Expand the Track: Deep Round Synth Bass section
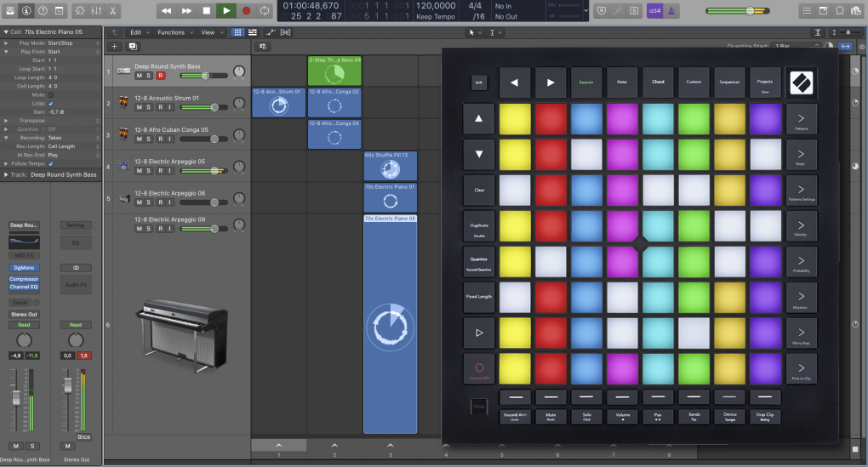The height and width of the screenshot is (467, 868). [5, 174]
